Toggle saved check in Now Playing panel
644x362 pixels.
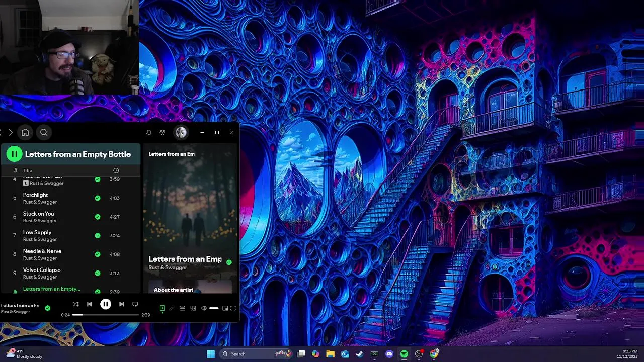tap(229, 262)
